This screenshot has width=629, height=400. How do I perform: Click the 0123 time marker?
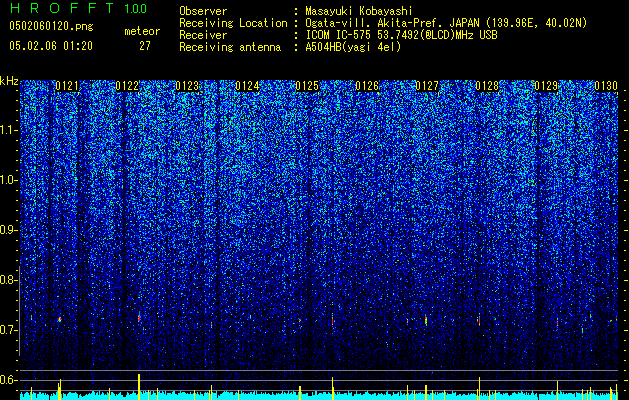[x=187, y=86]
